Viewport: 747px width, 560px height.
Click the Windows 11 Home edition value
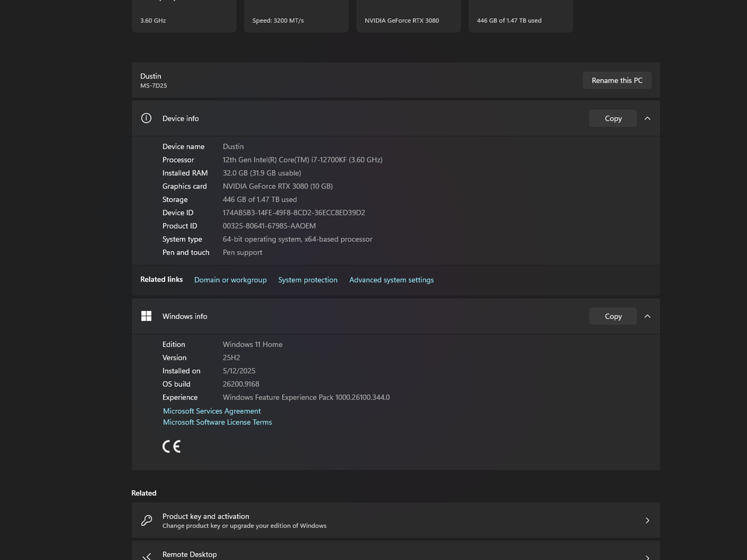pyautogui.click(x=253, y=344)
